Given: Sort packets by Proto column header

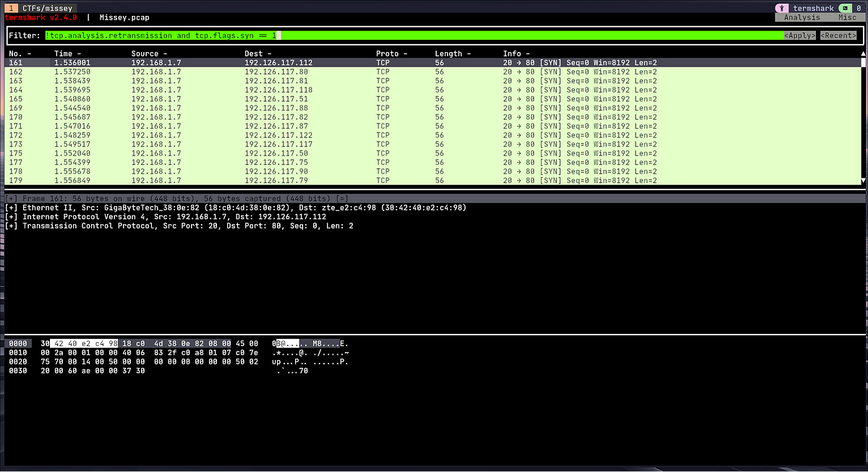Looking at the screenshot, I should pos(391,54).
